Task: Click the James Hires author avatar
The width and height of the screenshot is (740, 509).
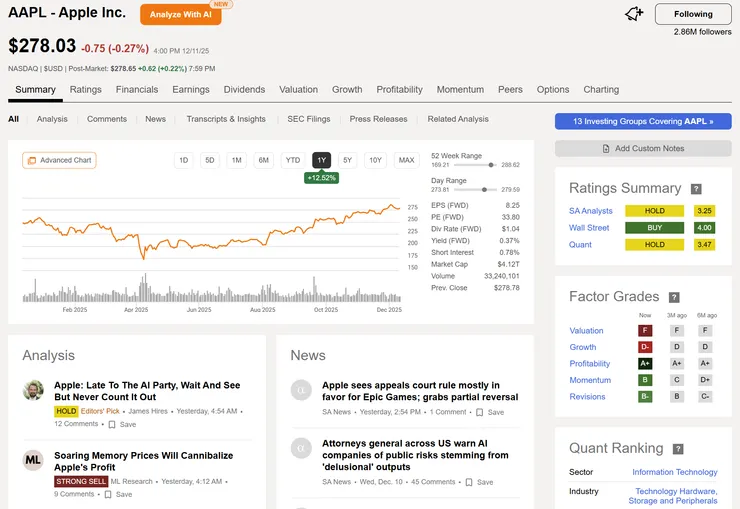Action: [x=33, y=390]
